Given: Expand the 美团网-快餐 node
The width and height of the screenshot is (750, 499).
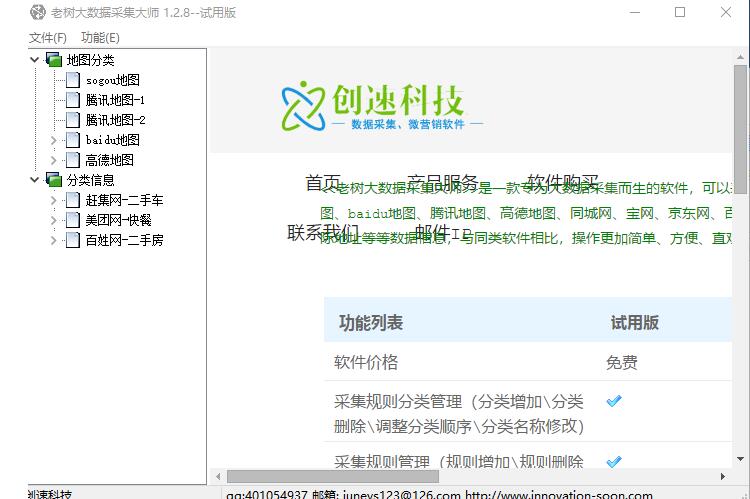Looking at the screenshot, I should [x=54, y=221].
